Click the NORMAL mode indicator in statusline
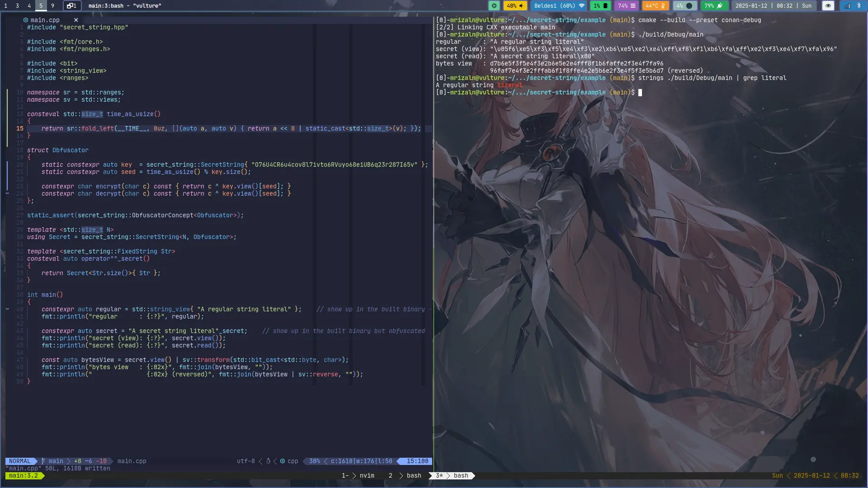The height and width of the screenshot is (488, 868). point(20,461)
